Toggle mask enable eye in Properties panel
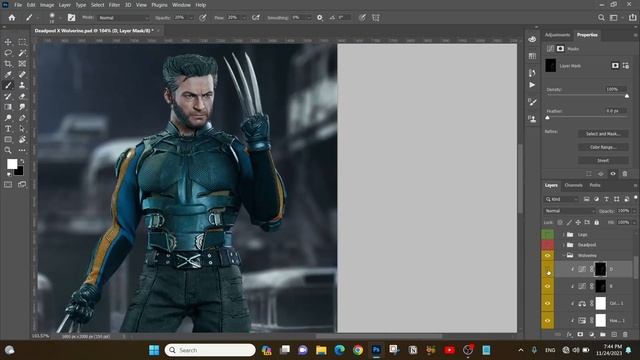Viewport: 640px width, 360px height. pos(613,174)
